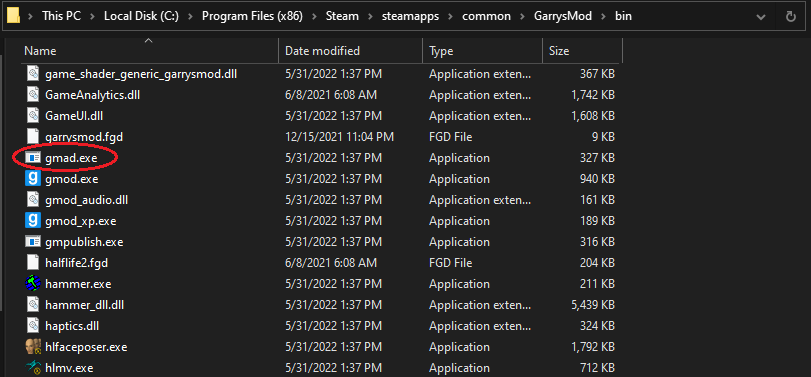Expand the chevron before This PC
This screenshot has height=377, width=811.
(x=31, y=17)
